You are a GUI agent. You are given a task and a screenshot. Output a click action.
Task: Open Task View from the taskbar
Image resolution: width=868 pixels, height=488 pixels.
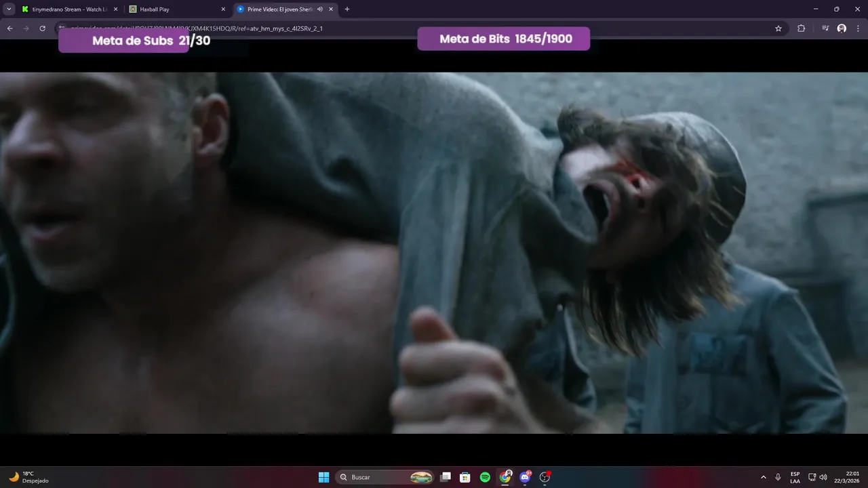click(x=446, y=477)
